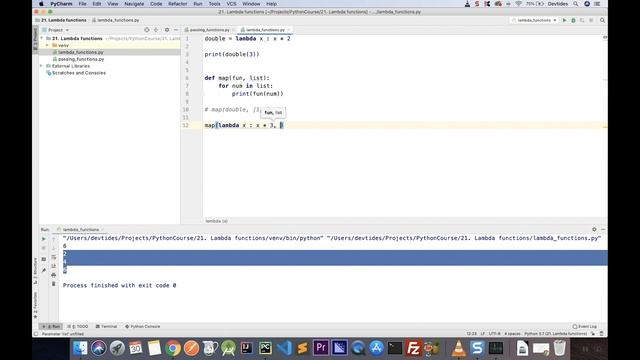
Task: Open the Refactor menu
Action: 178,4
